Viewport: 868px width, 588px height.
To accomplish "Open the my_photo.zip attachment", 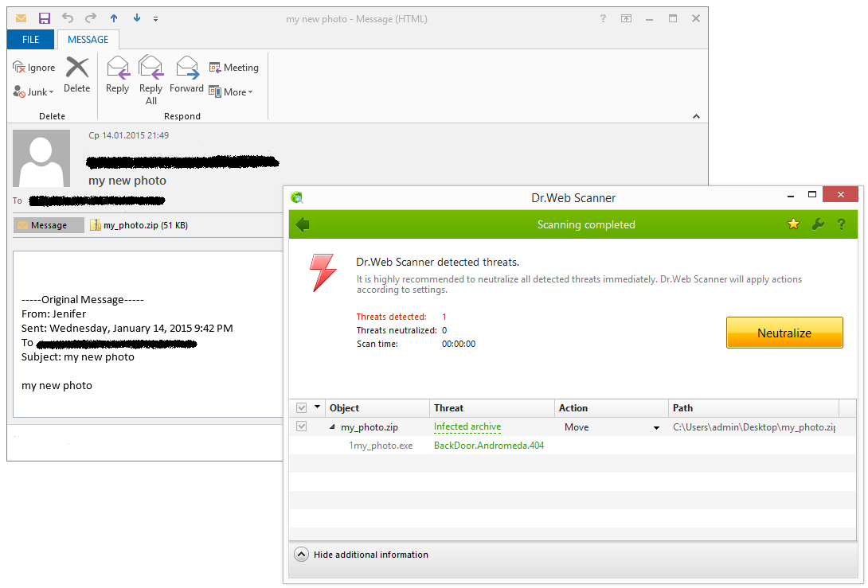I will point(139,225).
